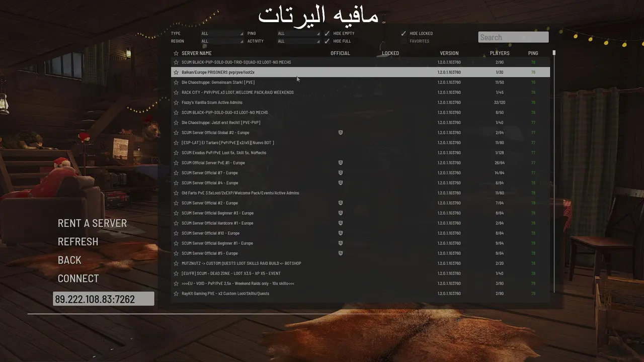Image resolution: width=644 pixels, height=362 pixels.
Task: Favorite SCUM Server Official #4 - Europe
Action: point(176,183)
